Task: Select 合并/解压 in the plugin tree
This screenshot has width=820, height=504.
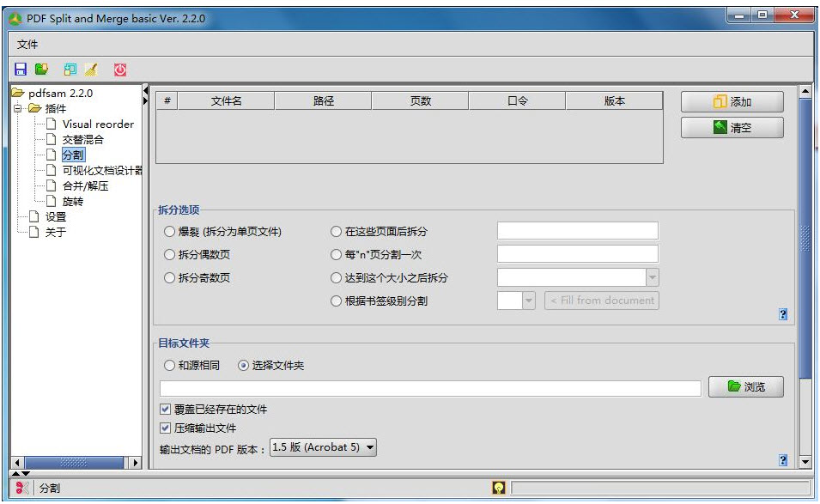Action: 85,186
